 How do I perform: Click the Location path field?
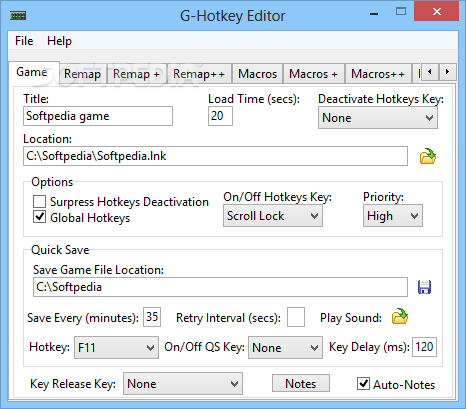click(x=215, y=156)
